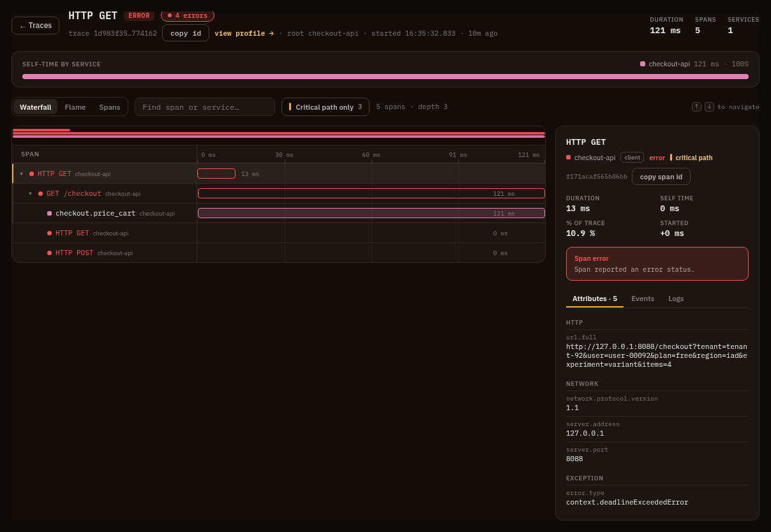Collapse the GET /checkout span
This screenshot has height=532, width=771.
point(30,193)
